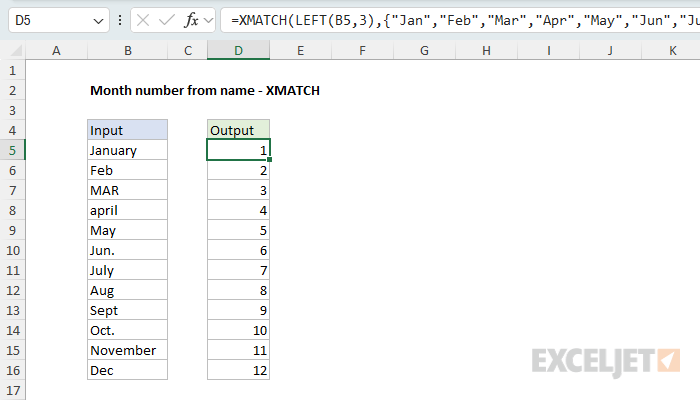Select cell containing Jun.

coord(128,250)
